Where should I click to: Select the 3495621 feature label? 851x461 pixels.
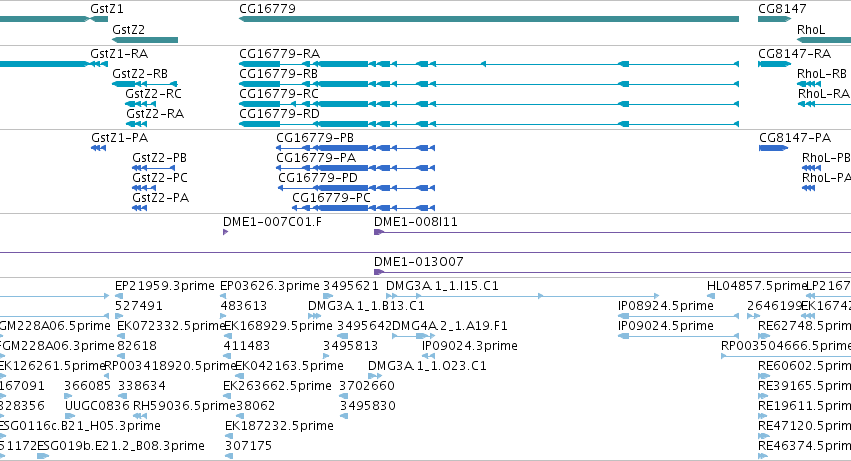351,286
